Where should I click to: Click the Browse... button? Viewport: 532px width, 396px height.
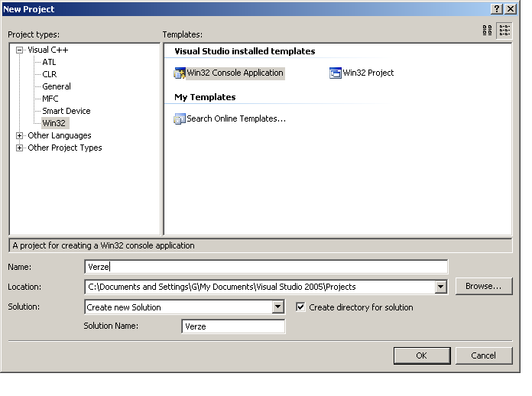[484, 286]
